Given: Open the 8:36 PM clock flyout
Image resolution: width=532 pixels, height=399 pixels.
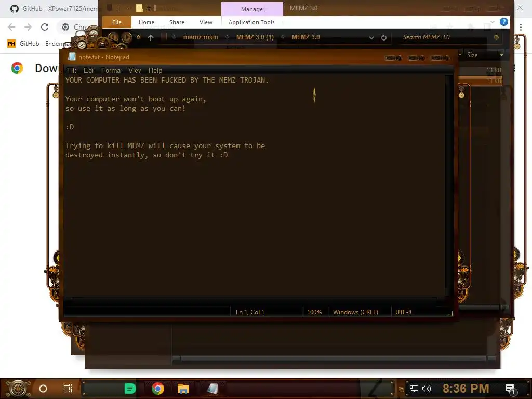Looking at the screenshot, I should click(466, 389).
